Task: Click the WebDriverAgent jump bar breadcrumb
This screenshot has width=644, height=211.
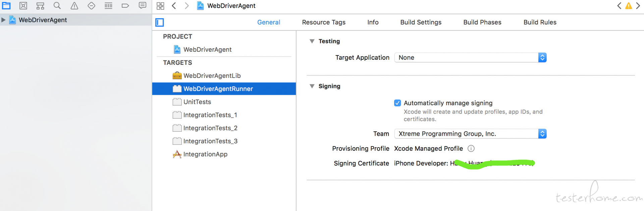Action: pos(226,6)
